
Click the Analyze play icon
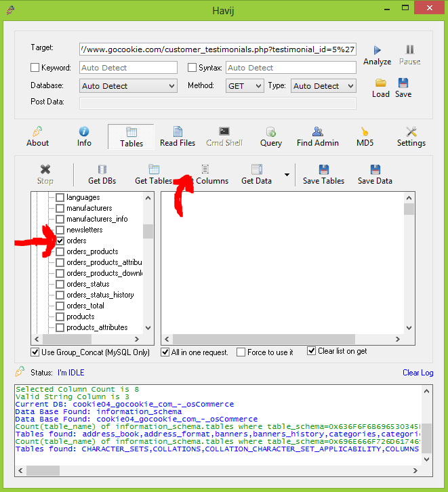pyautogui.click(x=377, y=50)
